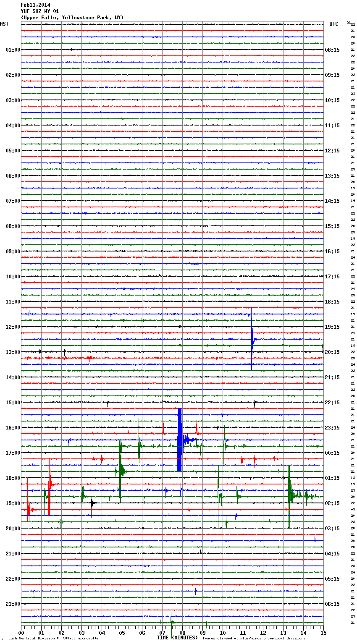Select the 08:00 MST time label
Viewport: 357px width, 644px height.
point(13,226)
